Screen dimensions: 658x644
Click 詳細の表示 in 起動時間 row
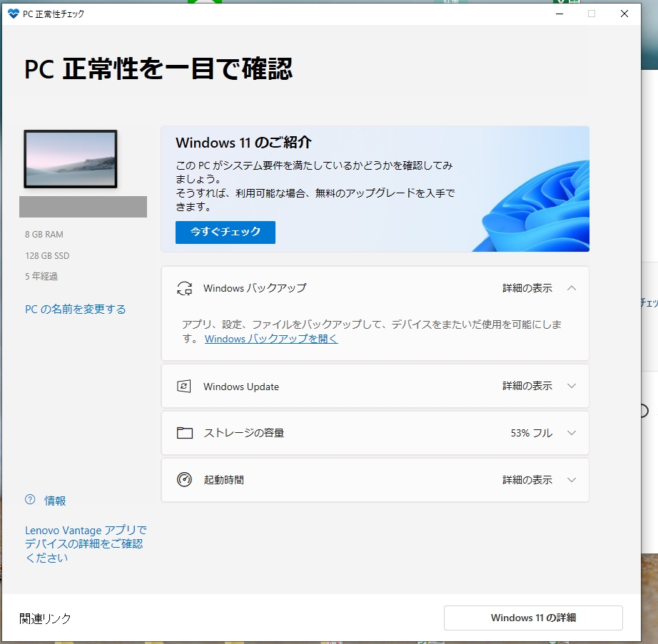(x=527, y=480)
